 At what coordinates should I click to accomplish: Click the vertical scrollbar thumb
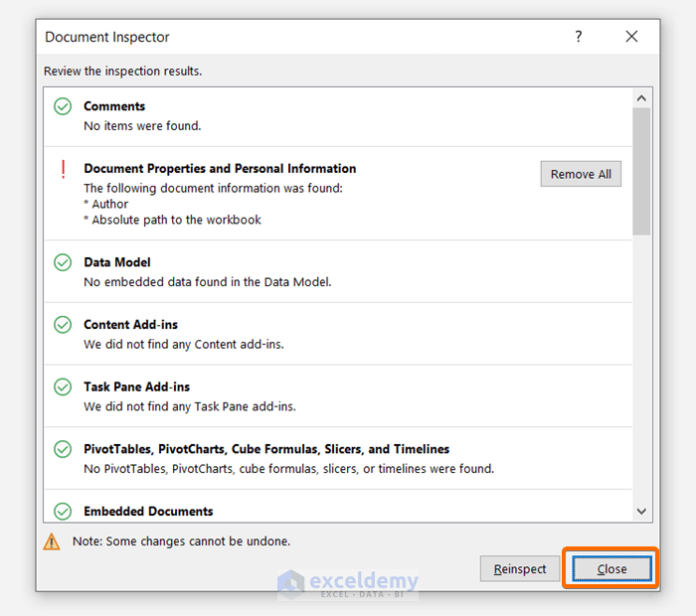tap(641, 171)
